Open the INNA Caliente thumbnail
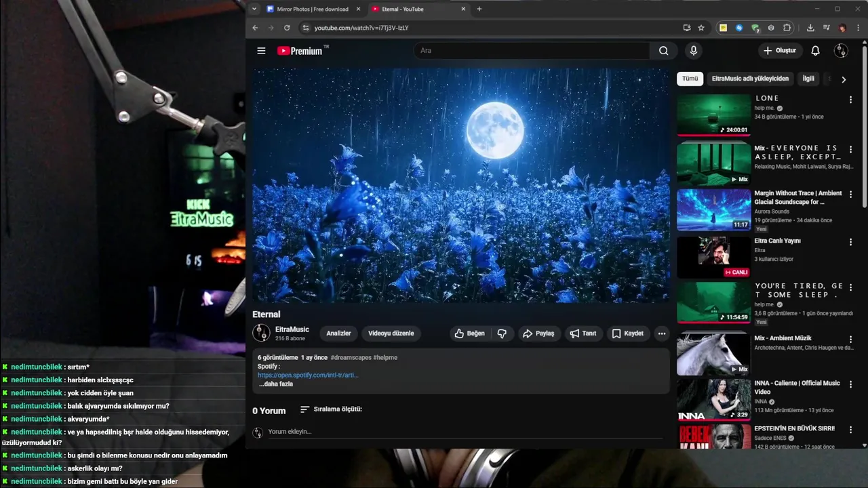868x488 pixels. (x=713, y=400)
